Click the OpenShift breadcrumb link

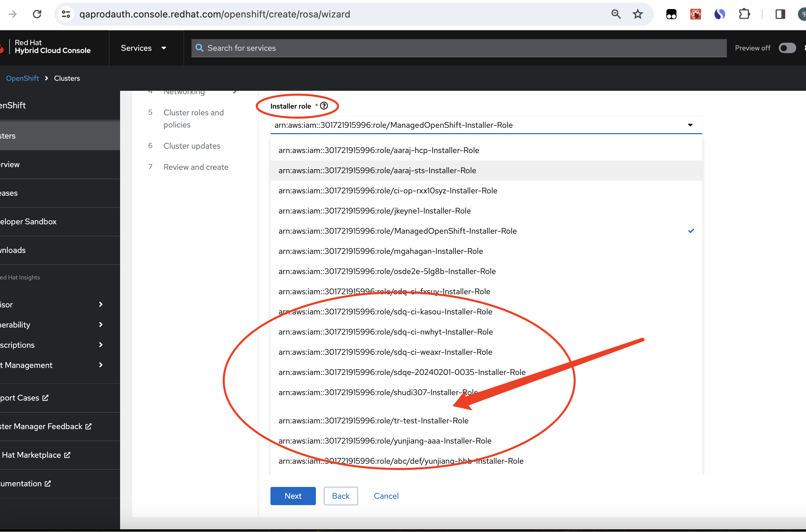[23, 78]
